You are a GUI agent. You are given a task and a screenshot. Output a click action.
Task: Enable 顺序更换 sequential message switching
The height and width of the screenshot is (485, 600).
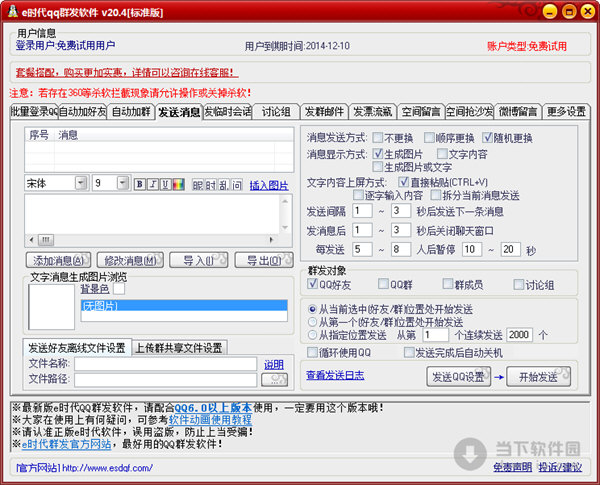(429, 137)
